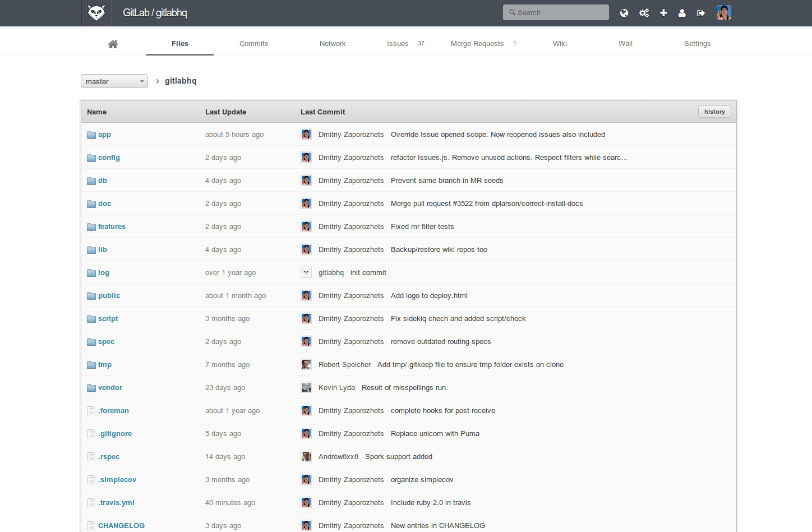Click the history button
This screenshot has width=812, height=532.
tap(714, 111)
